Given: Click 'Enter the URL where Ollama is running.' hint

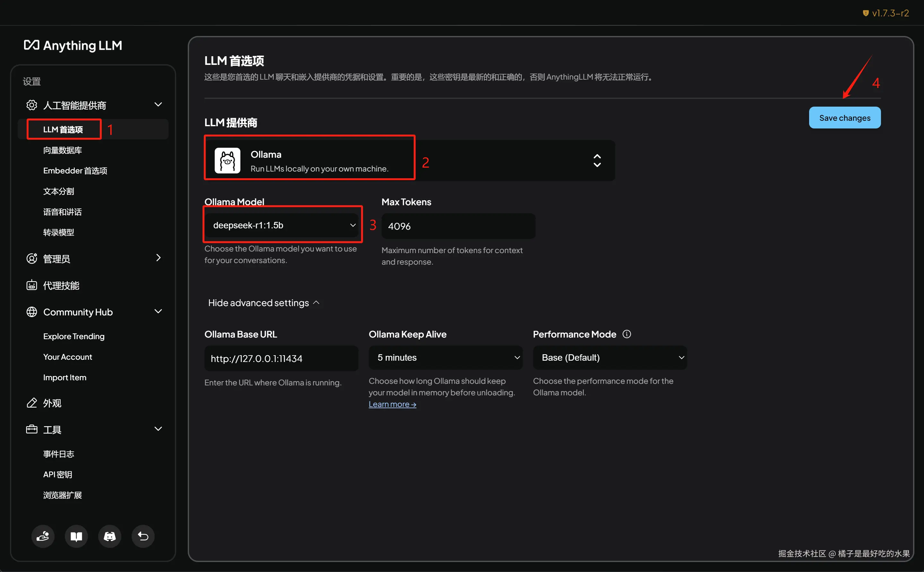Looking at the screenshot, I should point(273,383).
